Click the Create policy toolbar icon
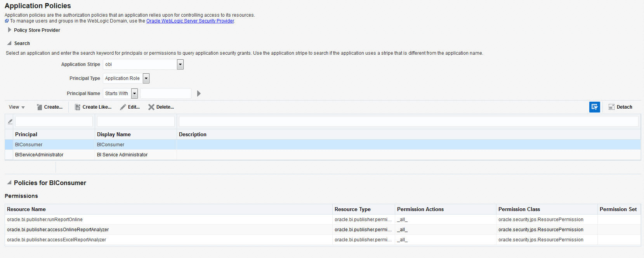The height and width of the screenshot is (258, 644). point(39,107)
